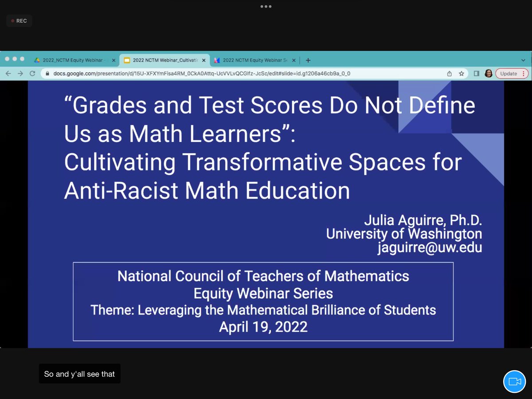Bookmark the page with the star icon
Image resolution: width=532 pixels, height=399 pixels.
[461, 74]
